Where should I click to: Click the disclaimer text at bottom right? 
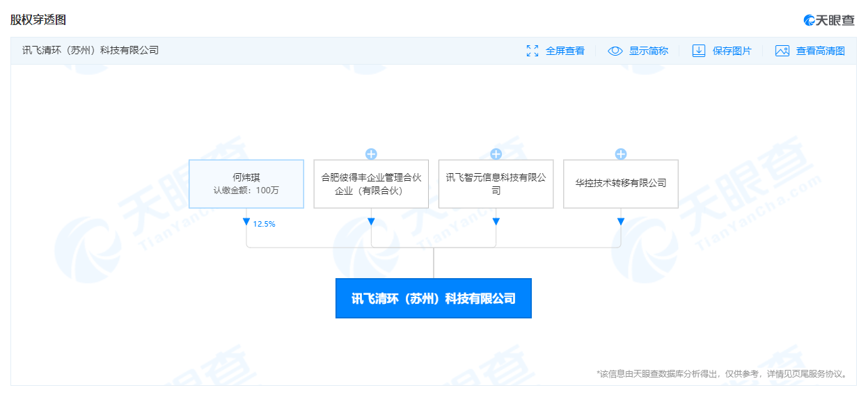(x=723, y=374)
